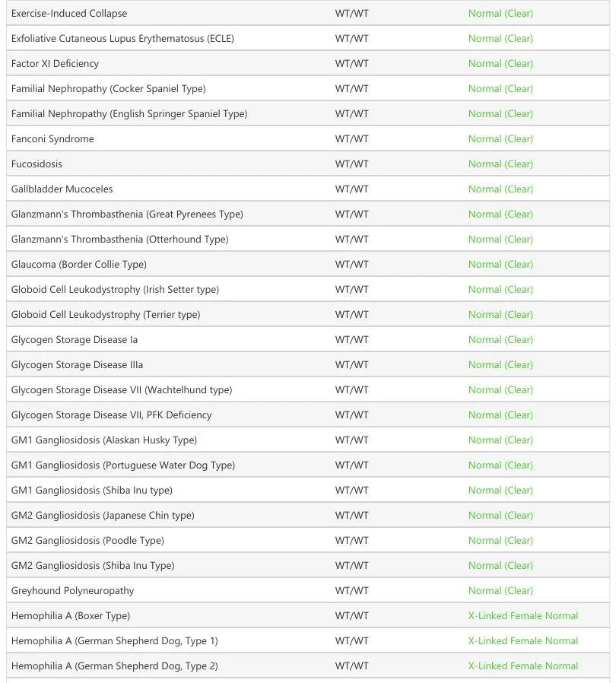Click the Exercise-Induced Collapse row name
This screenshot has height=683, width=616.
click(x=69, y=14)
